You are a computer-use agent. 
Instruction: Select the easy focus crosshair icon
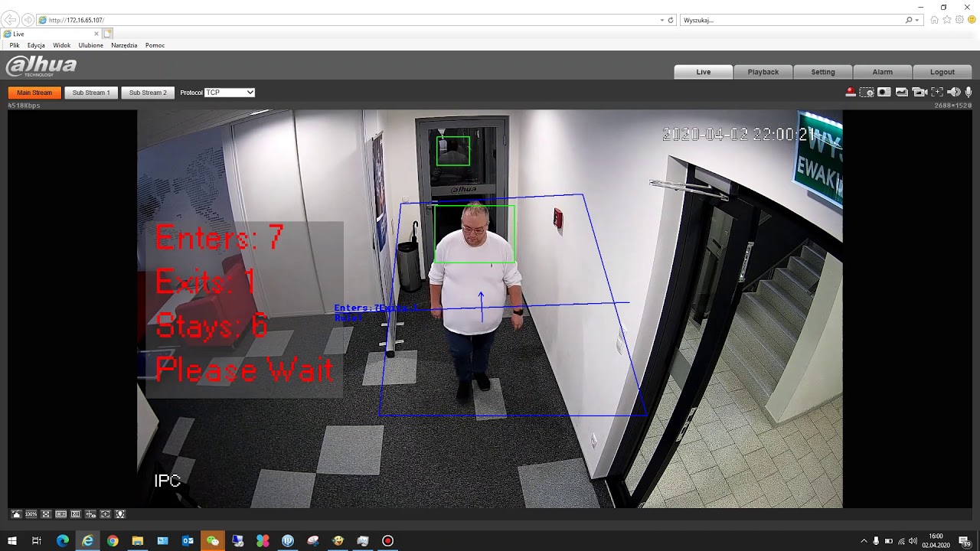937,93
